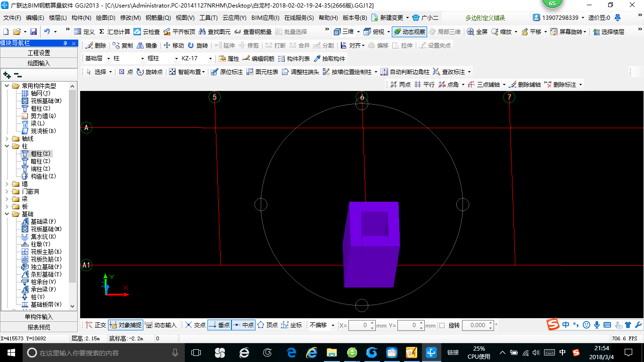Toggle 交点 snap

click(x=195, y=325)
